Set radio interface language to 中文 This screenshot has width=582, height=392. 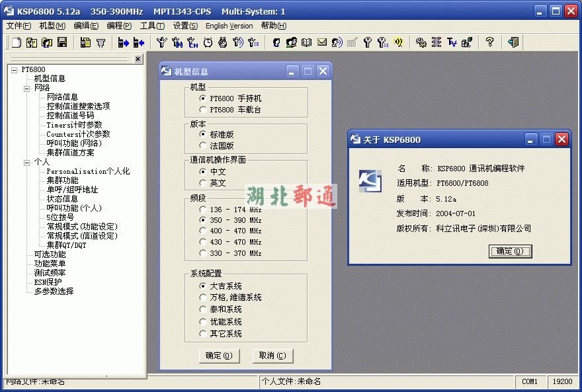coord(202,171)
